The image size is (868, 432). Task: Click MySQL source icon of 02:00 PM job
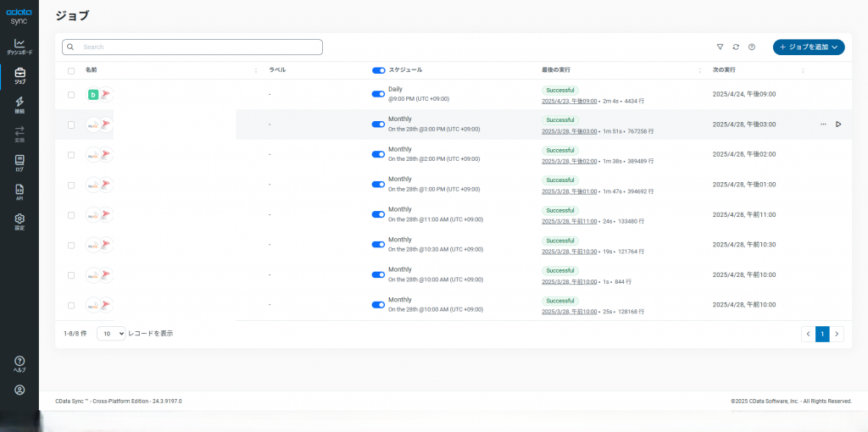[93, 155]
